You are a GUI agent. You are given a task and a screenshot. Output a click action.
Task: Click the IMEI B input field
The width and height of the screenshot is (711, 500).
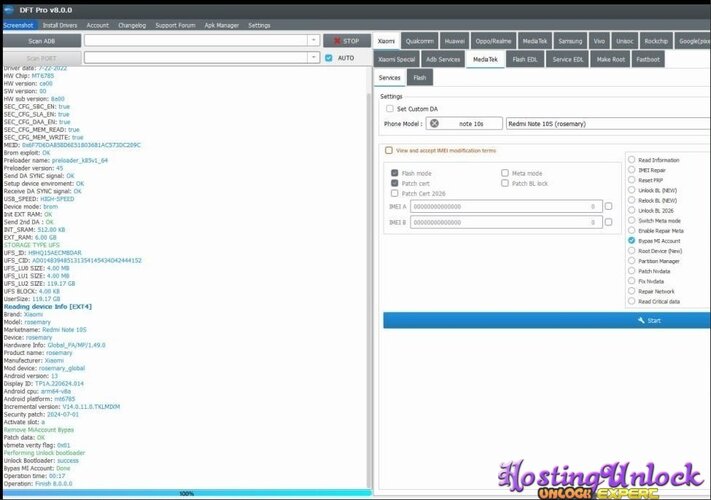506,222
